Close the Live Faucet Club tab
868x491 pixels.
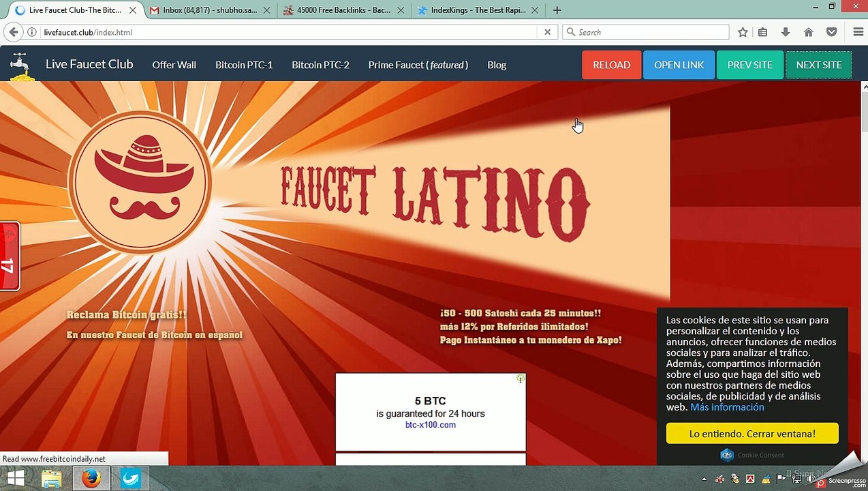coord(133,10)
